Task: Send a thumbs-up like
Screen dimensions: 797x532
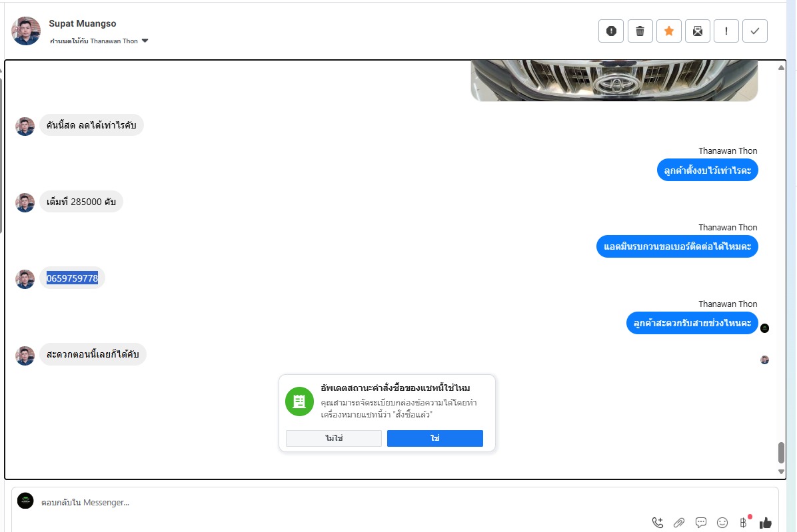Action: [x=766, y=523]
